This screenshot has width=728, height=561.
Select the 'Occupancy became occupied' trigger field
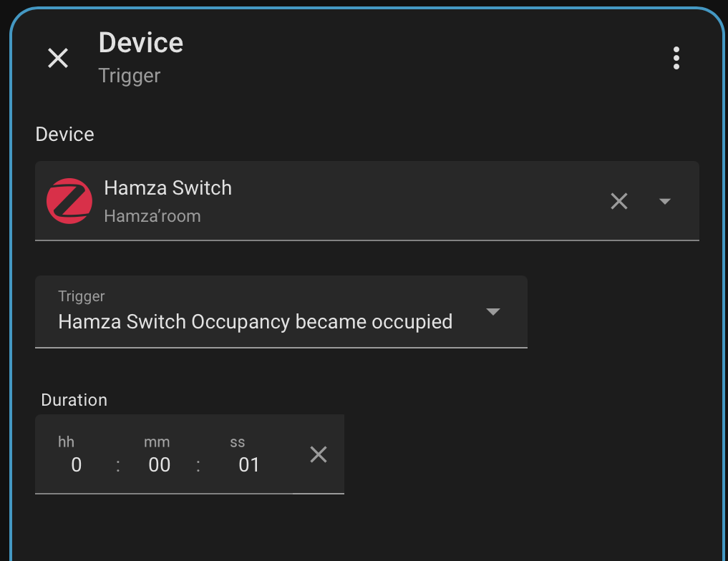click(255, 322)
